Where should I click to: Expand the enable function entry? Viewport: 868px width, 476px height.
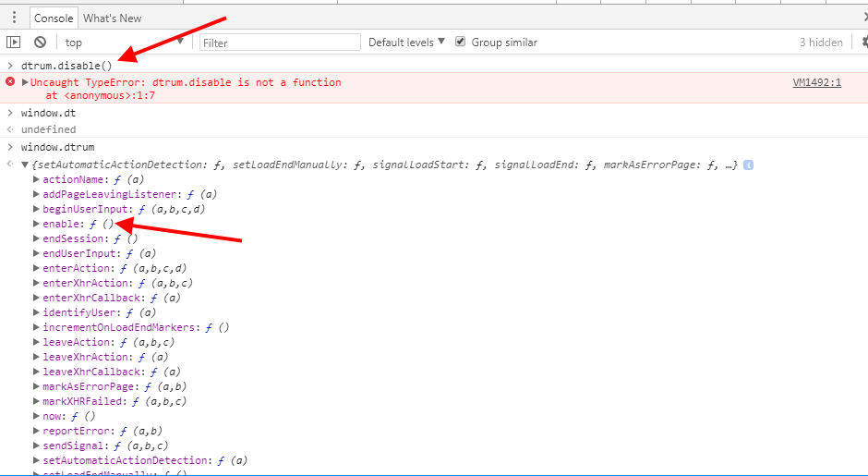coord(37,224)
